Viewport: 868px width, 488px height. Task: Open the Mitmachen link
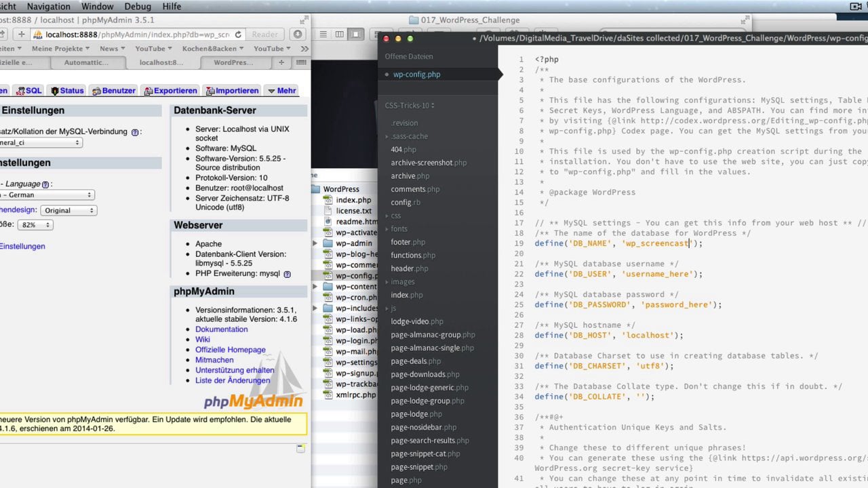[214, 360]
